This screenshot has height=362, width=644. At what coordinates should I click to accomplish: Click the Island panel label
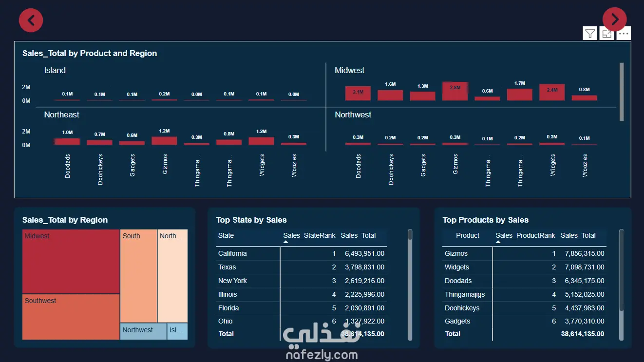55,70
